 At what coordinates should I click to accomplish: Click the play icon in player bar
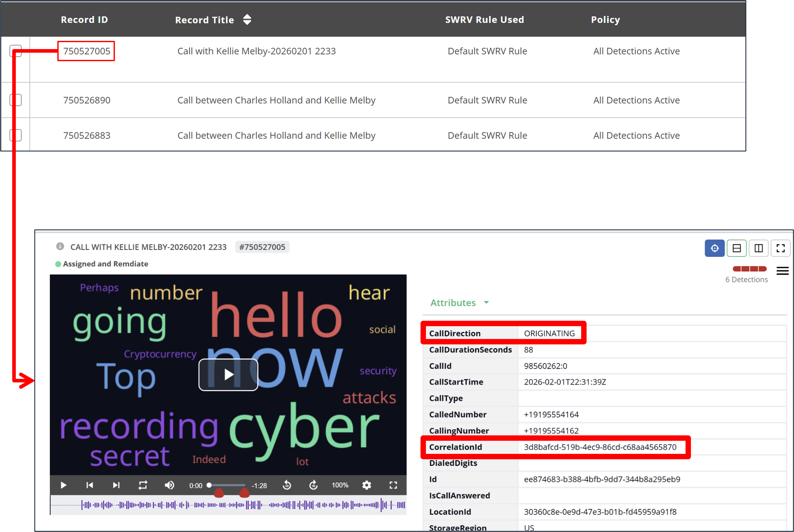[x=63, y=485]
